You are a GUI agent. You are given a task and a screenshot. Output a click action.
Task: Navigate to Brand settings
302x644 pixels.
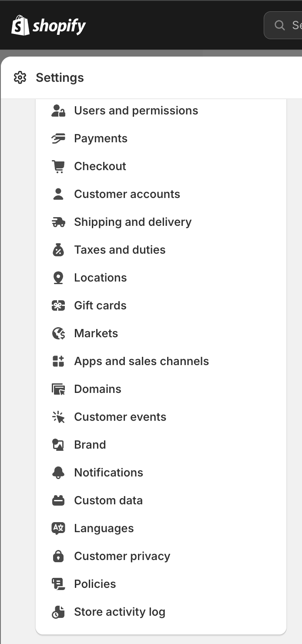90,445
